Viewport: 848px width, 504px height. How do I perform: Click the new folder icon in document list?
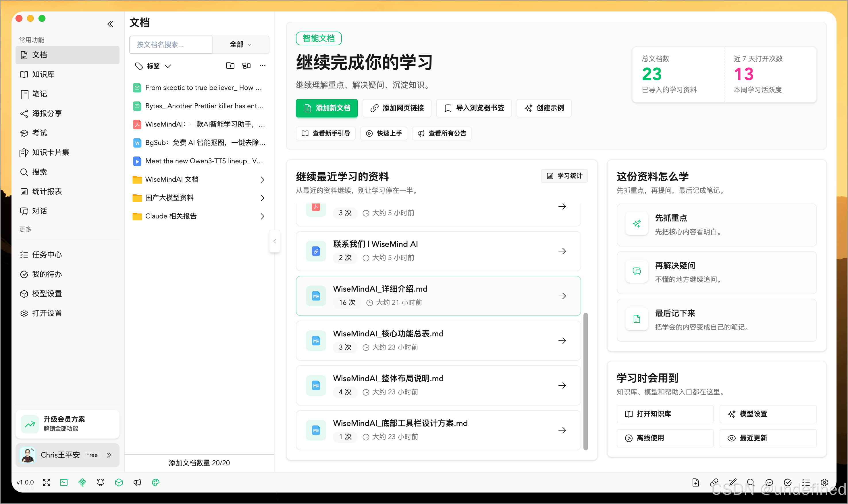(x=230, y=65)
